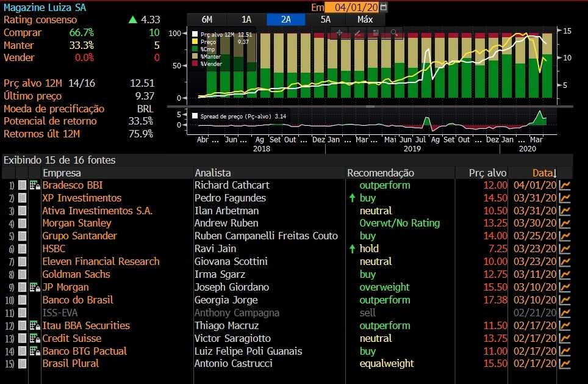Click the Recomendação column header
Image resolution: width=588 pixels, height=384 pixels.
pos(380,173)
